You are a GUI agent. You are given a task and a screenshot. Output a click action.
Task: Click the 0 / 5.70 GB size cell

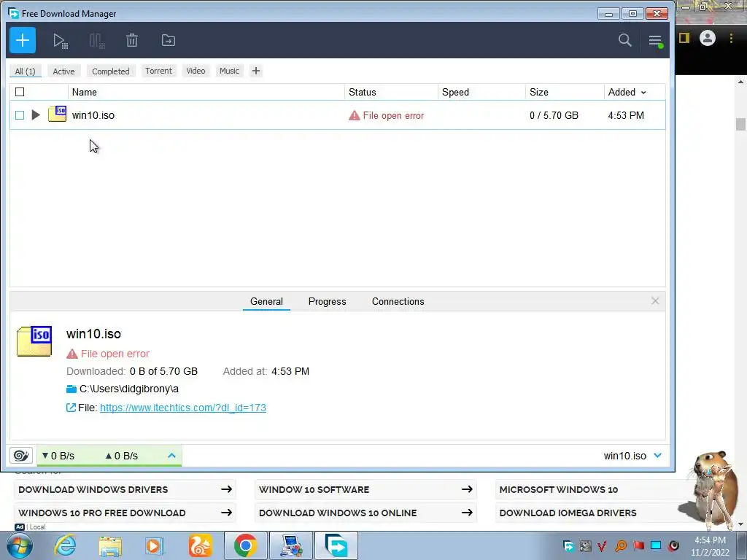pyautogui.click(x=554, y=116)
